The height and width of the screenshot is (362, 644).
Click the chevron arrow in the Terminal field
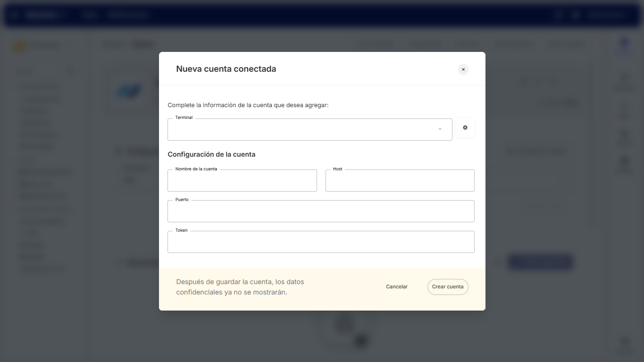pyautogui.click(x=440, y=129)
